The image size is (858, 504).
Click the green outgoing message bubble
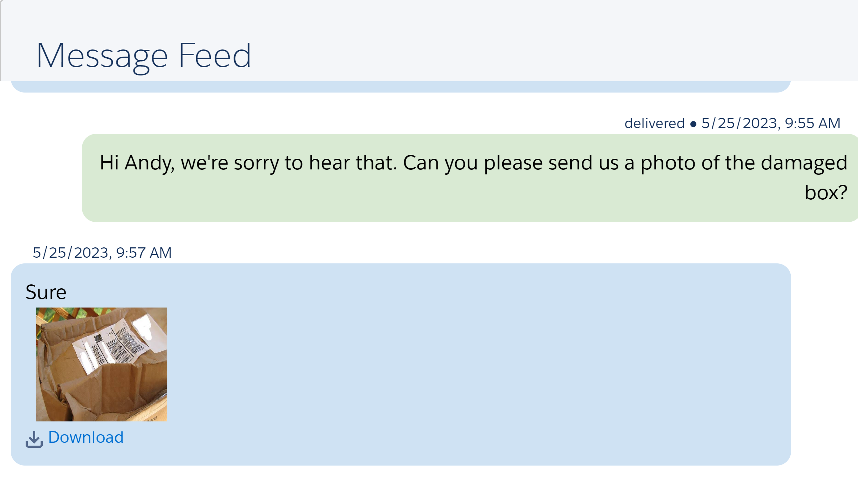[x=470, y=178]
